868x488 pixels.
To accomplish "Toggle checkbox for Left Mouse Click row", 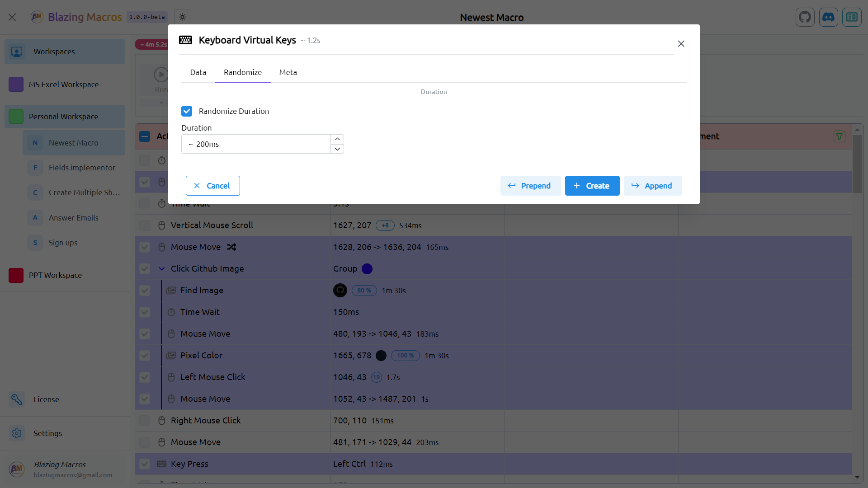I will pyautogui.click(x=145, y=377).
